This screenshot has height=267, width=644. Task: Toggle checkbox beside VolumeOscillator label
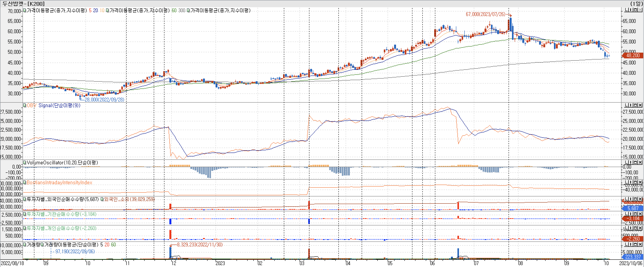pyautogui.click(x=24, y=163)
